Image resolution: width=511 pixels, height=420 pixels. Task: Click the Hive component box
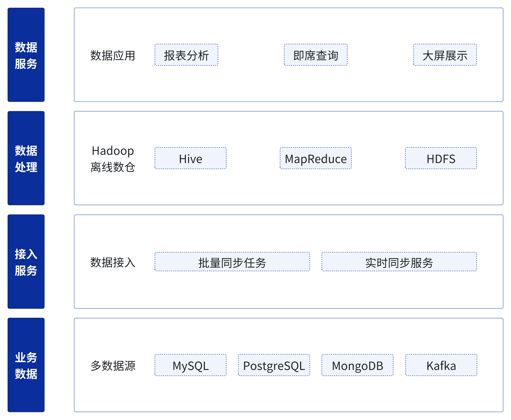(191, 158)
